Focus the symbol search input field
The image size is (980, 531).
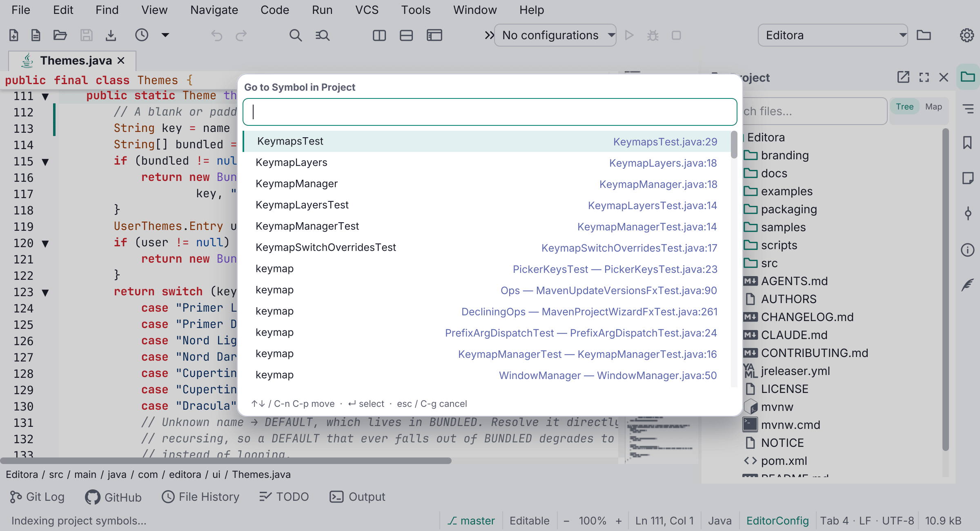coord(490,112)
